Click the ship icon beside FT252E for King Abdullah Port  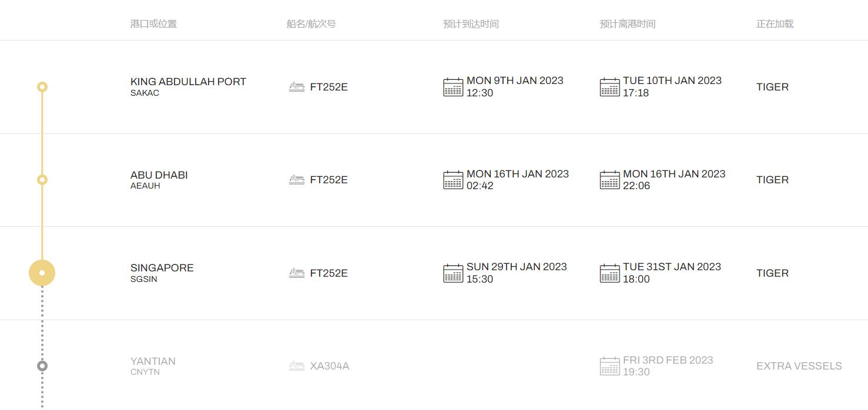(297, 87)
